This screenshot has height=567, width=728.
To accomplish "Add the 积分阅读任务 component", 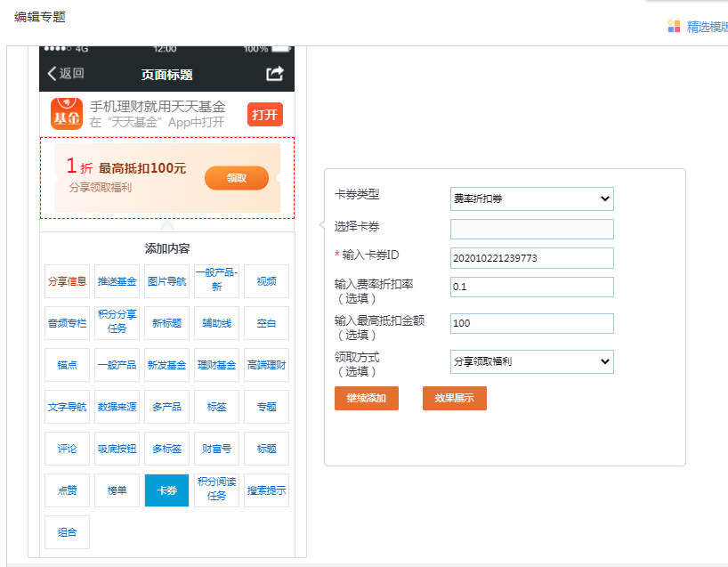I will click(x=217, y=490).
